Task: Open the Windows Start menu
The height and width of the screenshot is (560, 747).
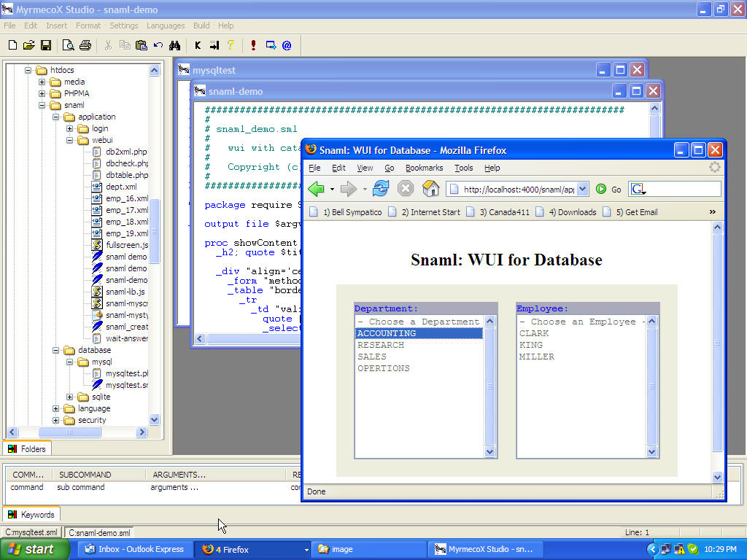Action: click(34, 550)
